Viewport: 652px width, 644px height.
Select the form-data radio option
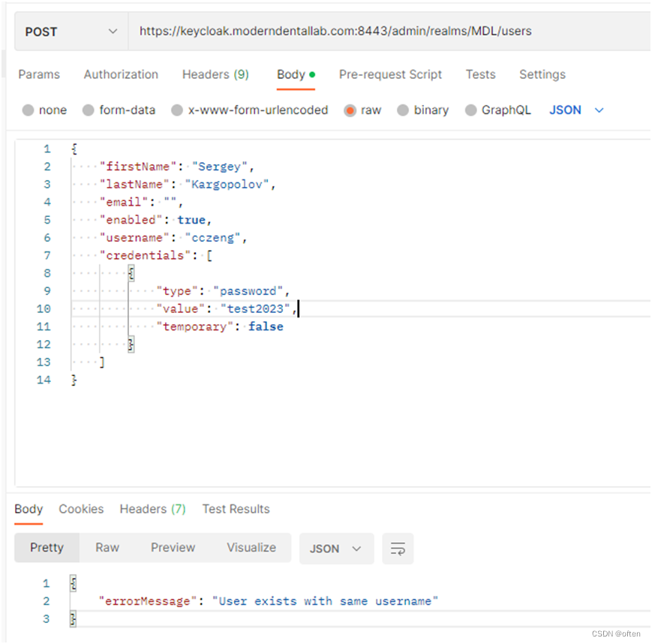[x=89, y=110]
